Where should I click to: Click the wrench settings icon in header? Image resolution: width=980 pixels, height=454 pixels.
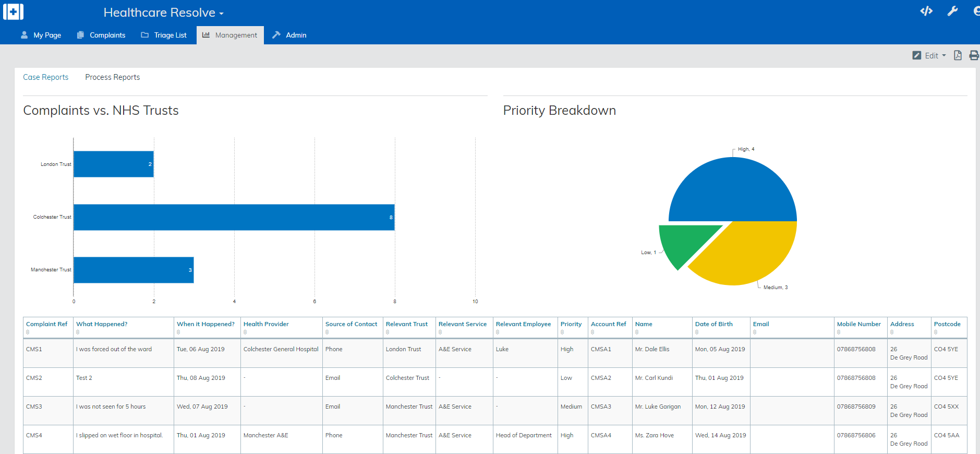(952, 11)
